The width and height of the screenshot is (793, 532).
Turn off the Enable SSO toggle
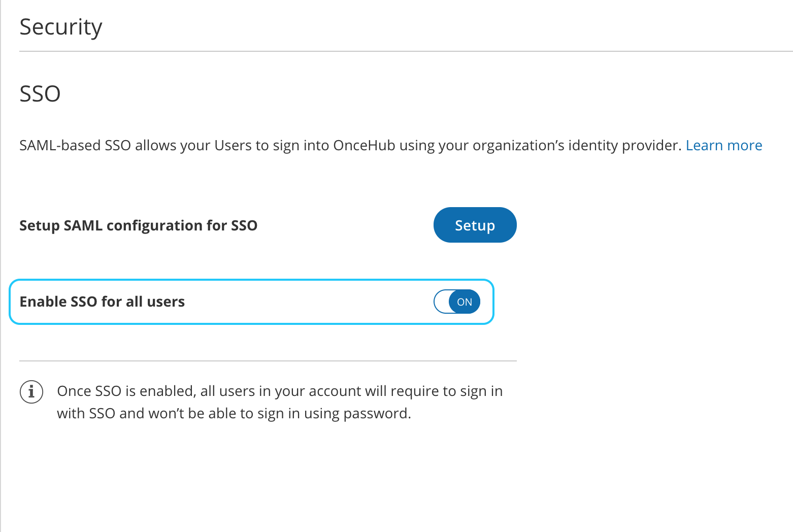tap(457, 302)
